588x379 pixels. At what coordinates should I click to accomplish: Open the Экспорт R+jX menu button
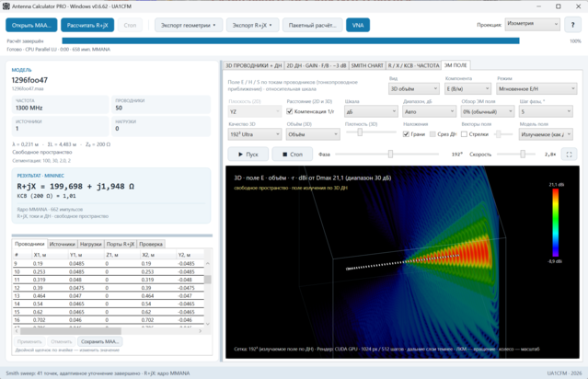pyautogui.click(x=252, y=25)
